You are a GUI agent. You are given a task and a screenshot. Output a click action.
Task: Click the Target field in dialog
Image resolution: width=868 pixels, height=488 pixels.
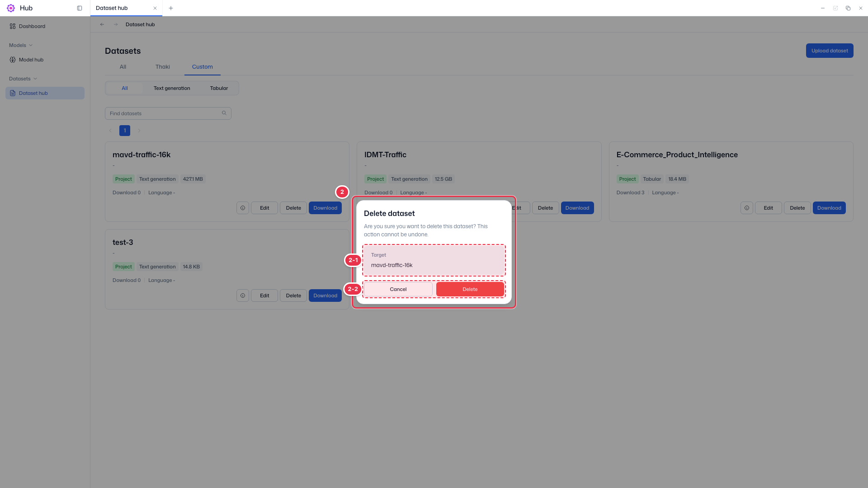[x=434, y=260]
